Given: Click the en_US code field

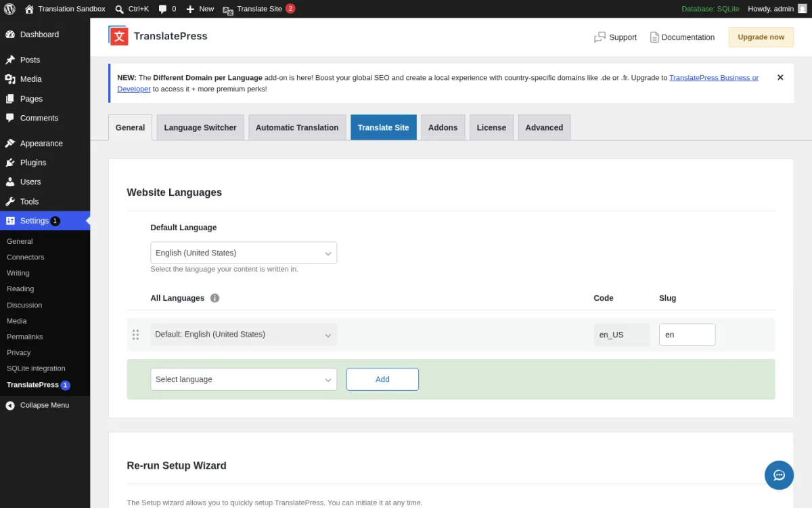Looking at the screenshot, I should pos(622,335).
